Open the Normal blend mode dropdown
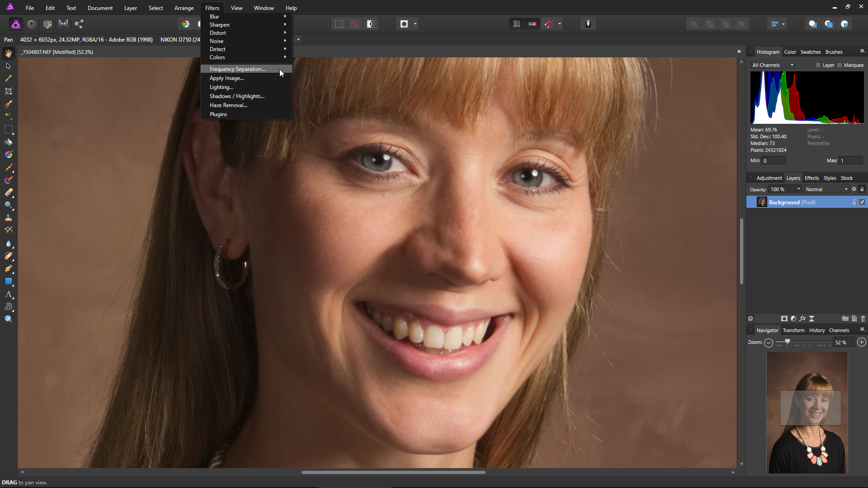The image size is (868, 488). tap(826, 189)
